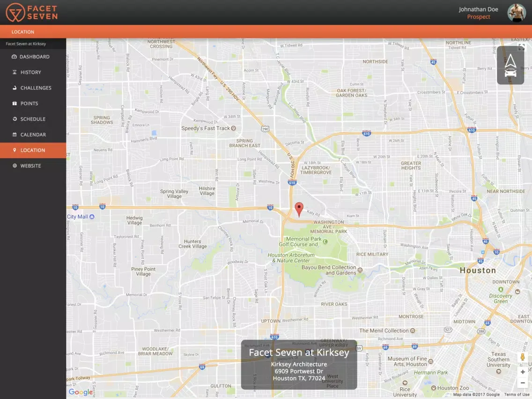The width and height of the screenshot is (532, 399).
Task: Open the Dashboard menu item
Action: (x=33, y=57)
